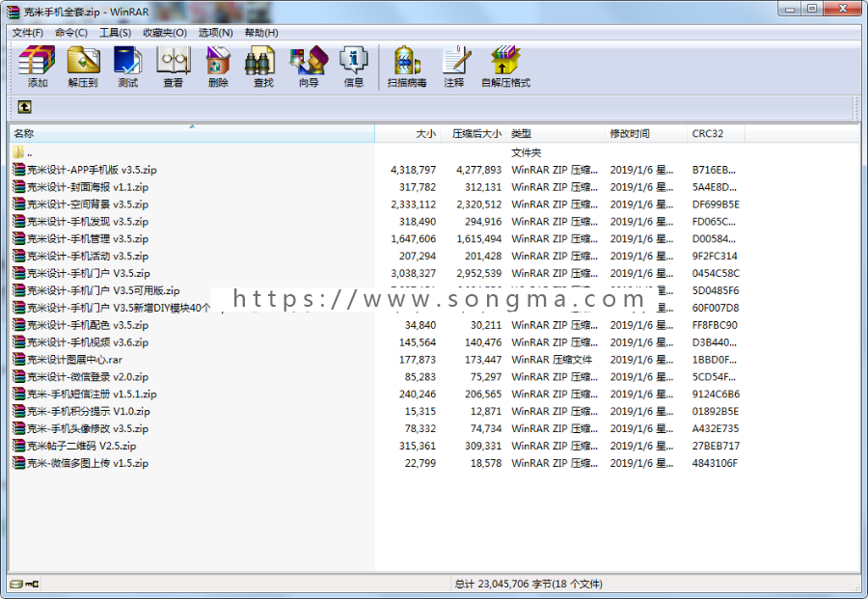Sort by Size (大小) column header
Image resolution: width=868 pixels, height=599 pixels.
pos(408,133)
